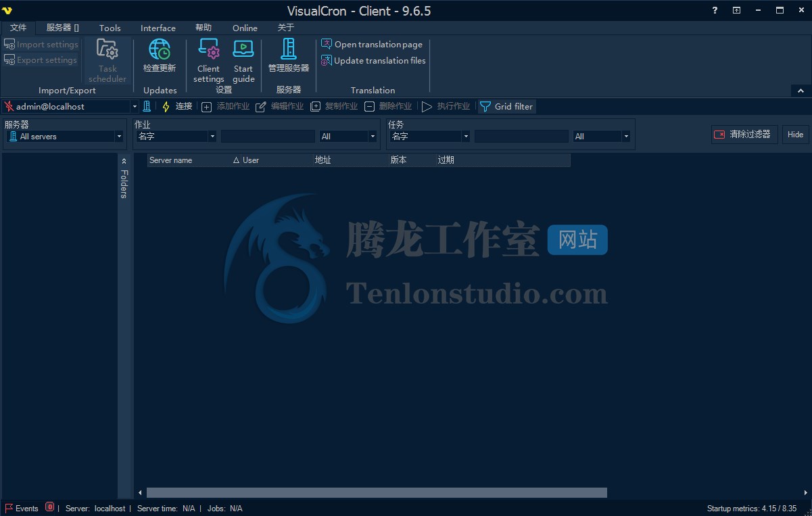Collapse the Folders panel arrows
The width and height of the screenshot is (812, 516).
tap(124, 161)
